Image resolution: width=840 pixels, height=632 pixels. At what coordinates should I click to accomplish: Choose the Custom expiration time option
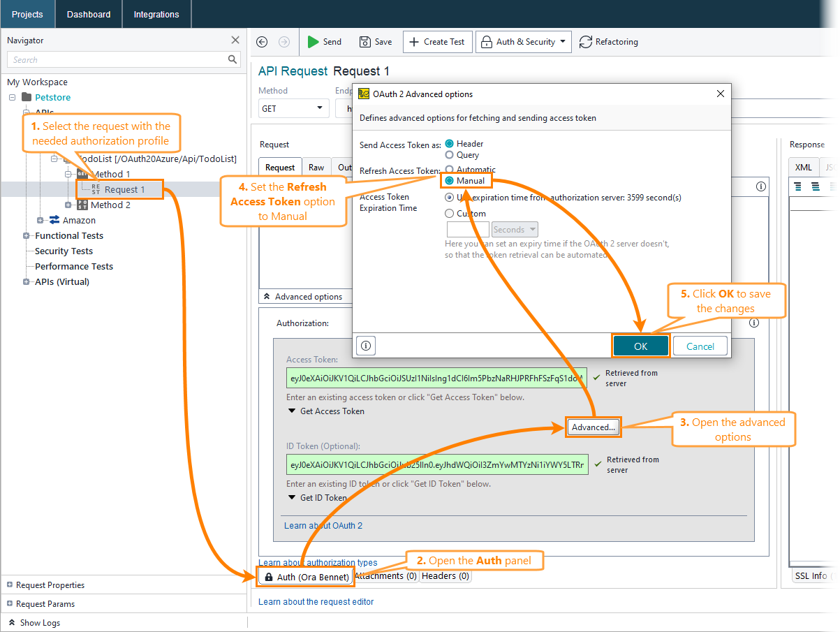(x=450, y=214)
